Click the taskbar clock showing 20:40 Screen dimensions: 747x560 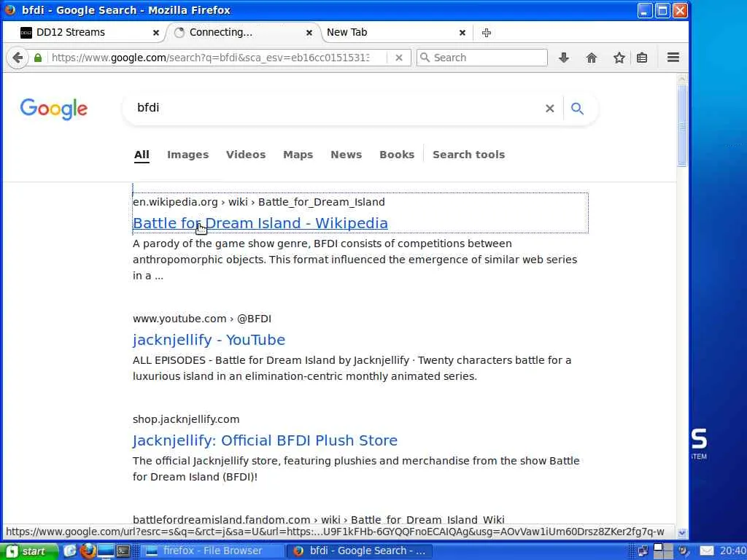[732, 551]
